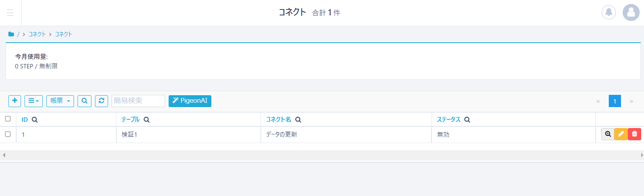644x196 pixels.
Task: Select page 1 in pagination
Action: (x=614, y=101)
